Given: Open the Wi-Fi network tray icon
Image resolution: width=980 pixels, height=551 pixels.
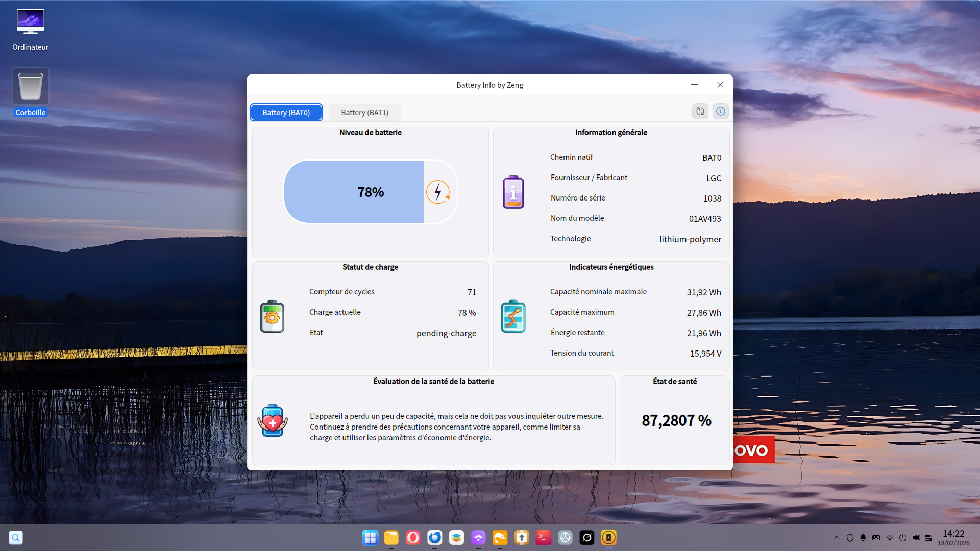Looking at the screenshot, I should (x=890, y=538).
